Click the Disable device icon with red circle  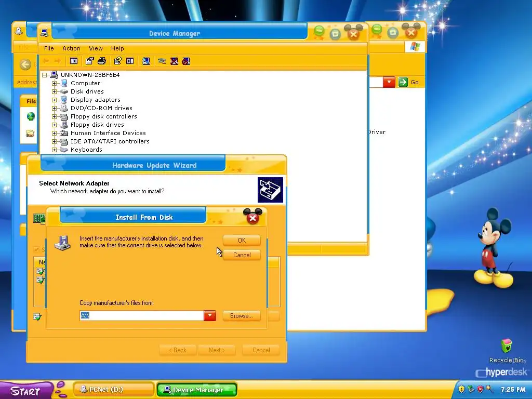[186, 61]
